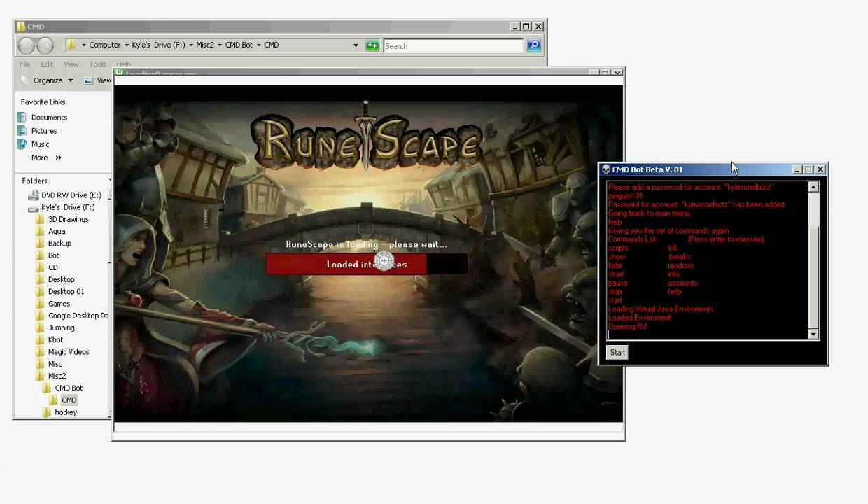Expand the arrow before Kyle's Drive breadcrumb

(x=127, y=45)
